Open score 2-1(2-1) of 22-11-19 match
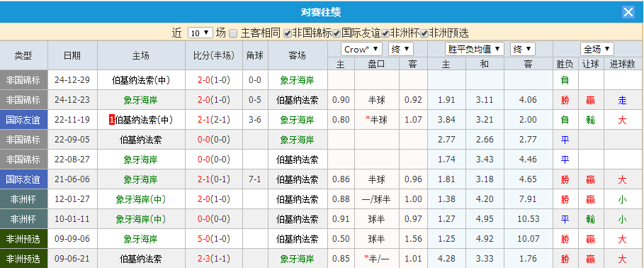 [214, 120]
